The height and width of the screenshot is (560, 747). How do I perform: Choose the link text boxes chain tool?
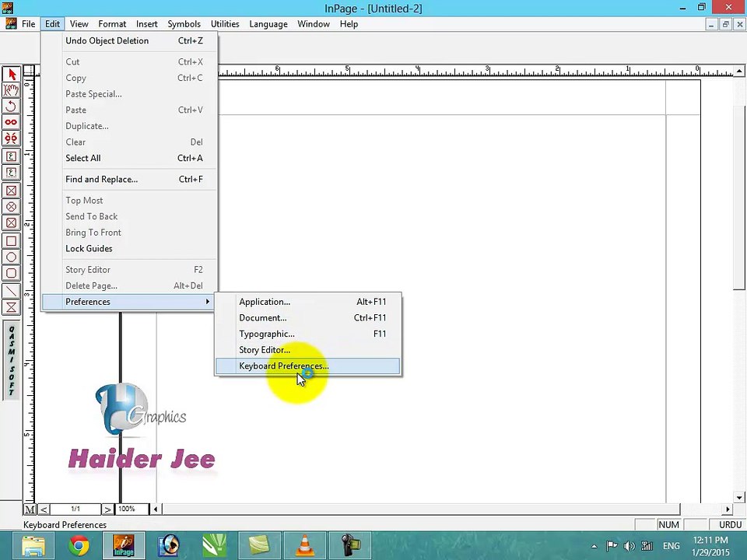coord(11,122)
